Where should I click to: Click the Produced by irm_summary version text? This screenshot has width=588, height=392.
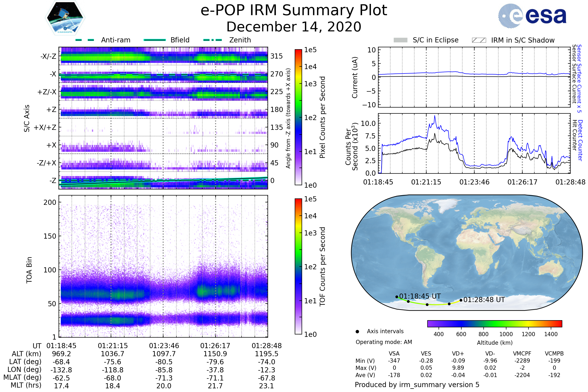pyautogui.click(x=417, y=385)
